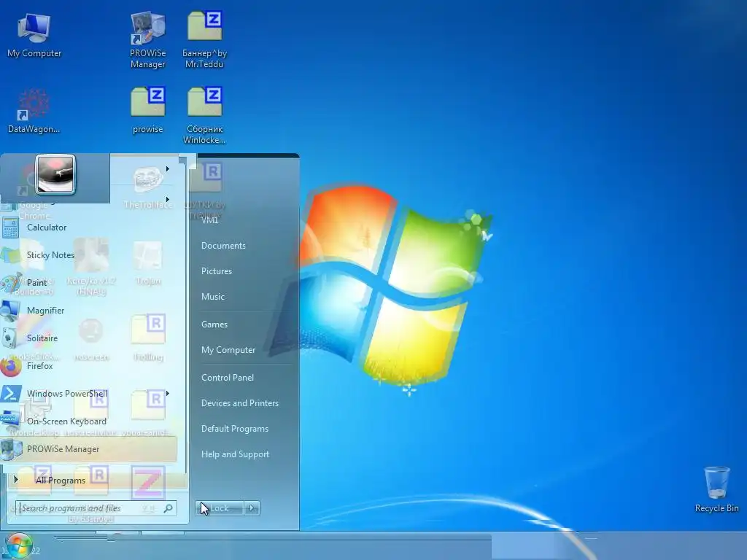This screenshot has height=560, width=747.
Task: Open the Сборник Winlocke archive icon
Action: [204, 116]
